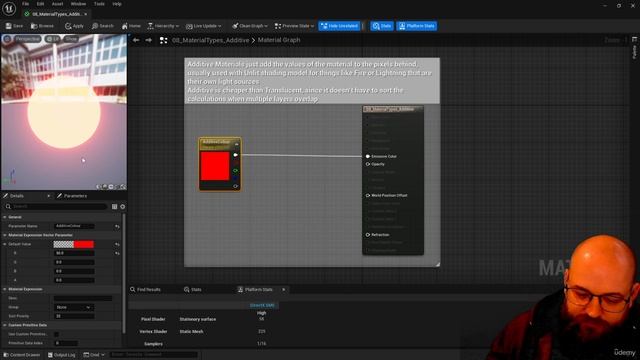The width and height of the screenshot is (640, 360).
Task: Open the Lit view mode dropdown
Action: coord(52,39)
